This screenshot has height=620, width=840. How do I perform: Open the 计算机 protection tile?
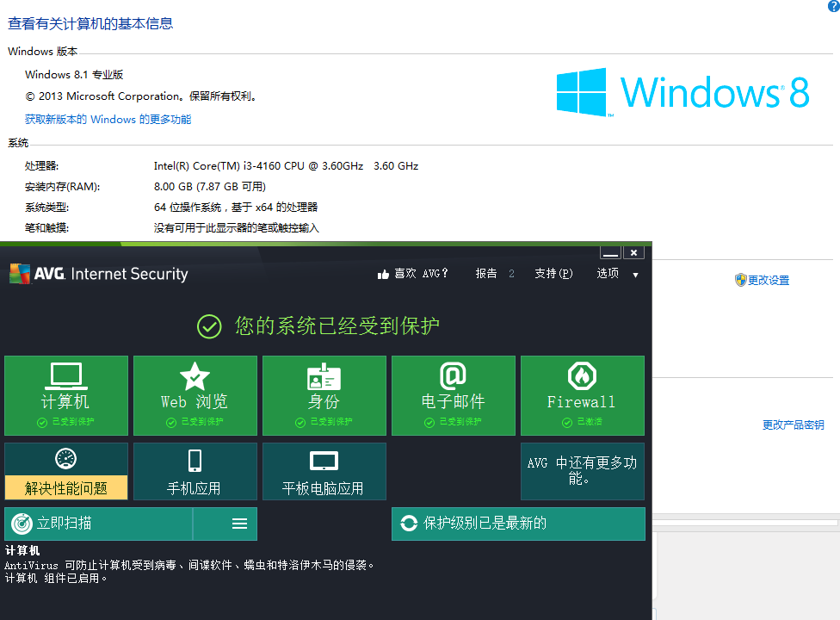click(66, 395)
